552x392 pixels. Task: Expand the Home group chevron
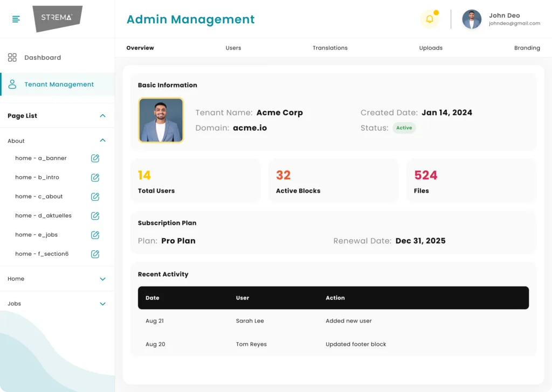click(102, 279)
